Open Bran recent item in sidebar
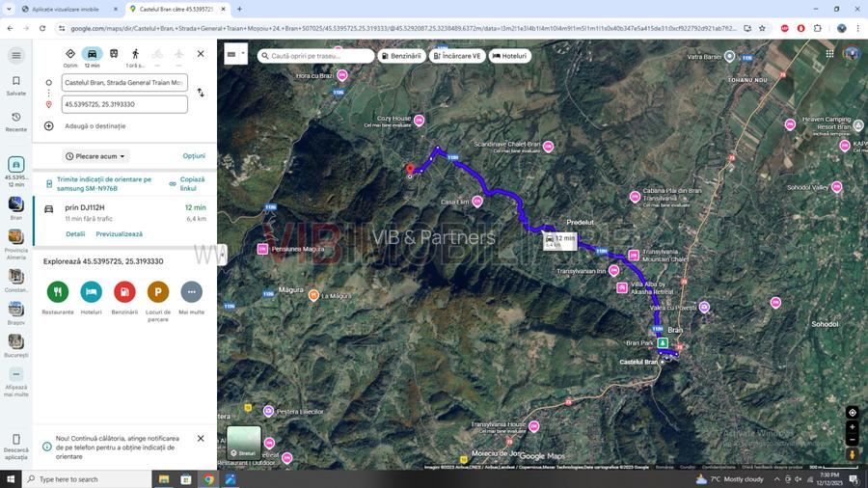This screenshot has height=488, width=868. (16, 208)
